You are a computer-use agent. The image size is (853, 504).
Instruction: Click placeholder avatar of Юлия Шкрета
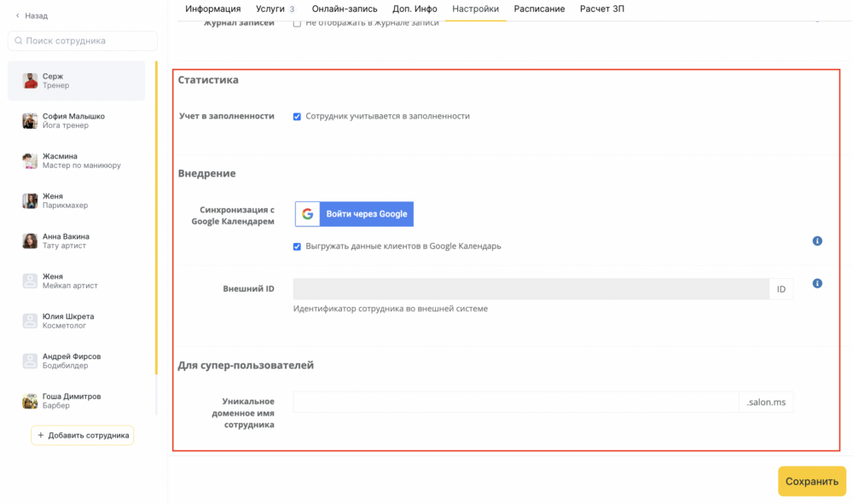[30, 321]
